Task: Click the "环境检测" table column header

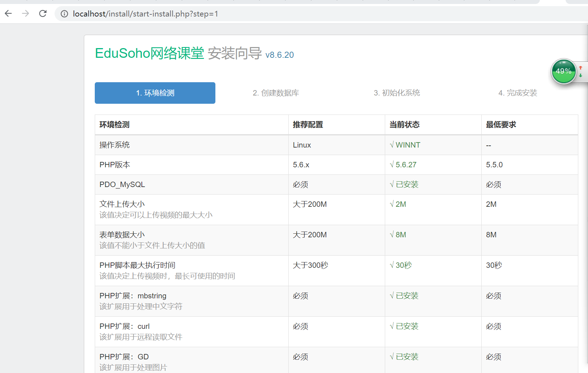Action: (115, 125)
